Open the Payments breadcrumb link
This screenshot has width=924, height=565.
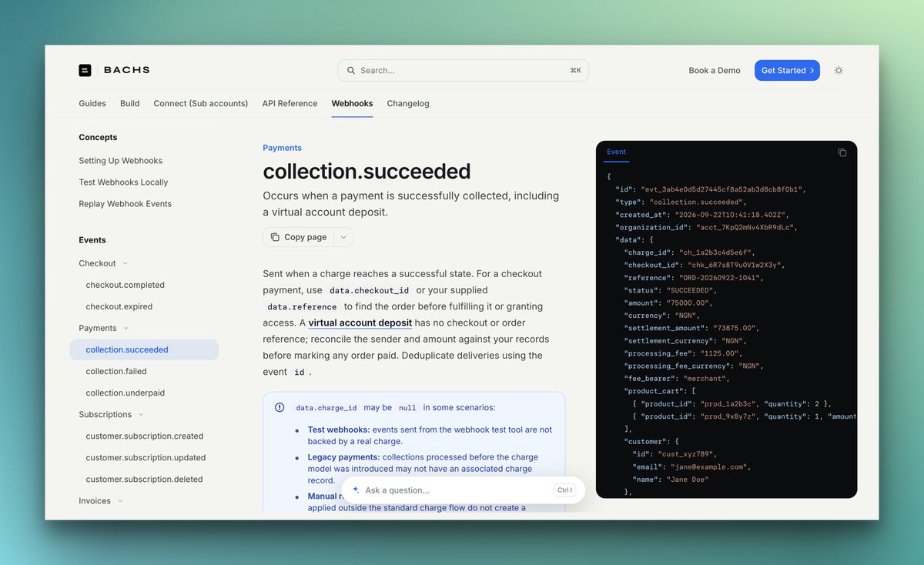click(282, 148)
